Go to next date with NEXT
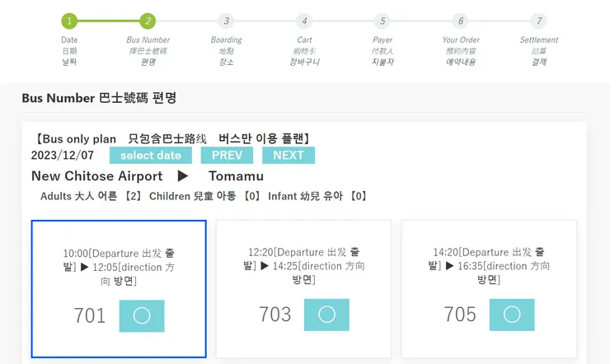610x364 pixels. (289, 155)
